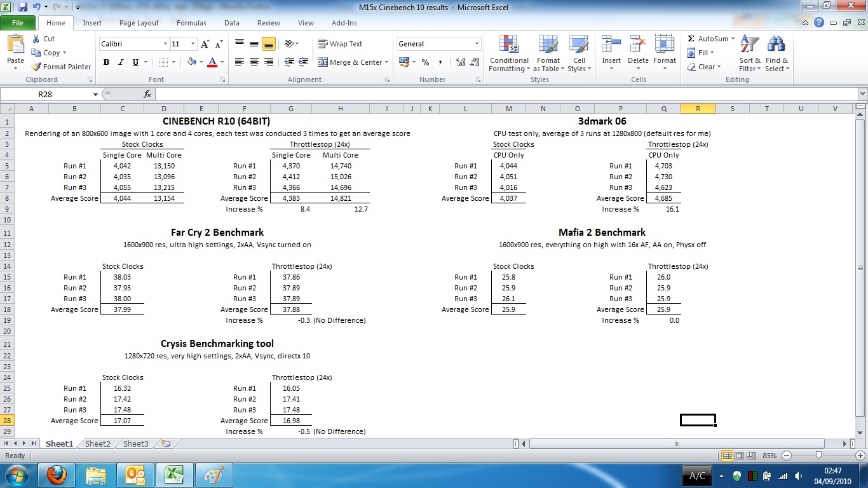Image resolution: width=868 pixels, height=488 pixels.
Task: Click the R28 Name Box
Action: tap(46, 94)
